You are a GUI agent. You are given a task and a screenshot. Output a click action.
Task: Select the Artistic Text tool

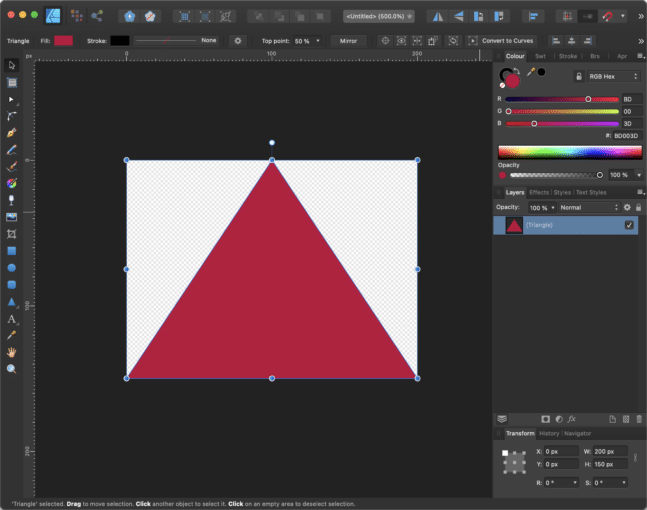(12, 319)
